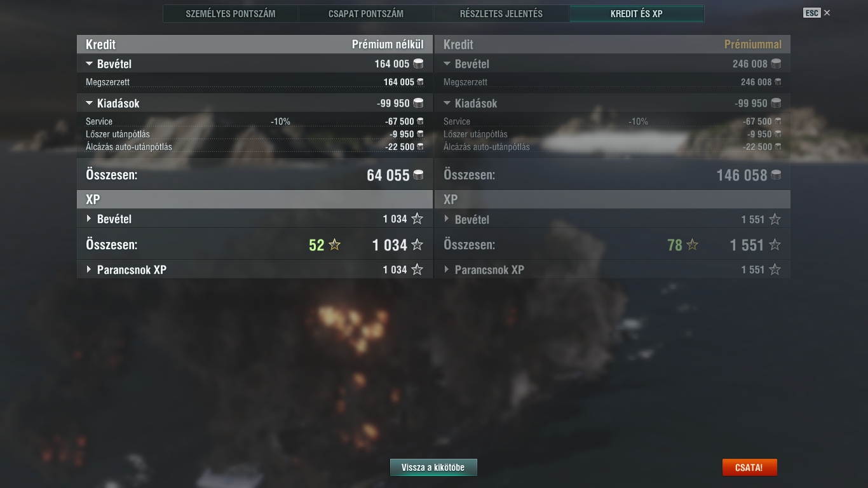Expand the premium Parancsnok XP row

pyautogui.click(x=447, y=269)
